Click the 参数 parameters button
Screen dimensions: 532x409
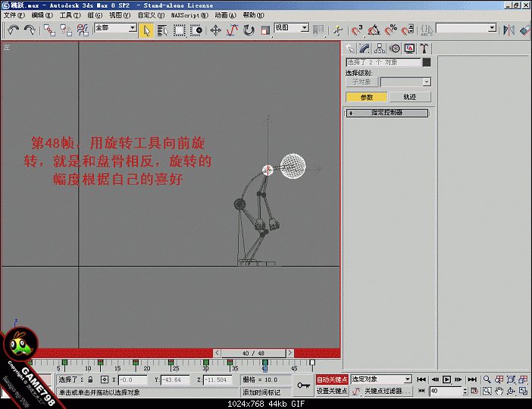coord(367,97)
